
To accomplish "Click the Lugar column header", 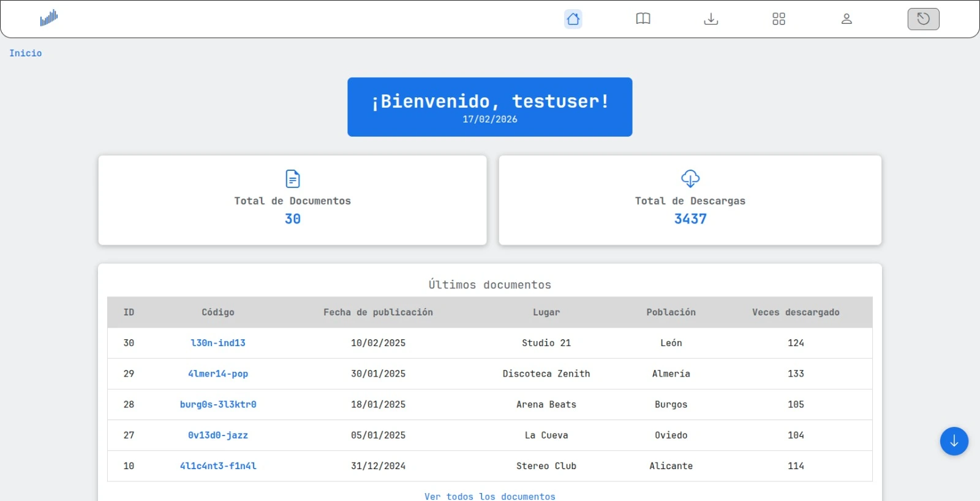I will coord(546,312).
